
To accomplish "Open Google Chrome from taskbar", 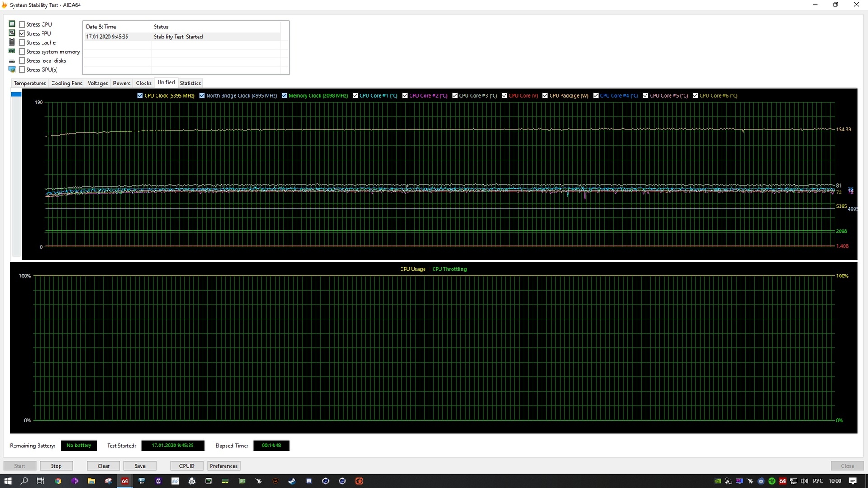I will 58,481.
